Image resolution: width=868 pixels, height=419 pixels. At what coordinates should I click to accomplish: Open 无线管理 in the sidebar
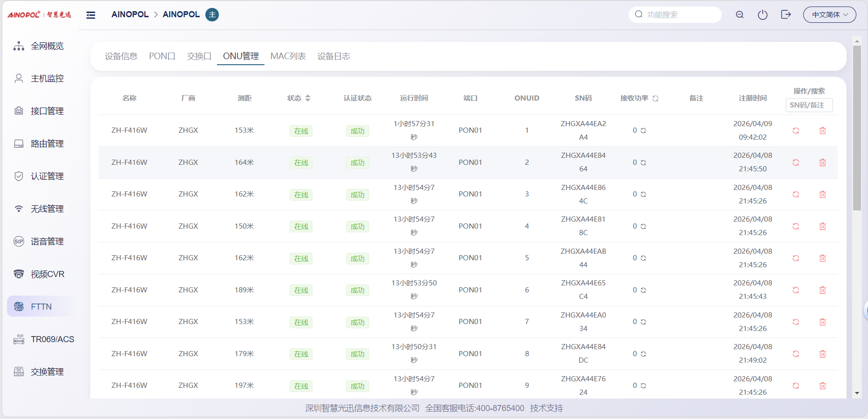[47, 209]
